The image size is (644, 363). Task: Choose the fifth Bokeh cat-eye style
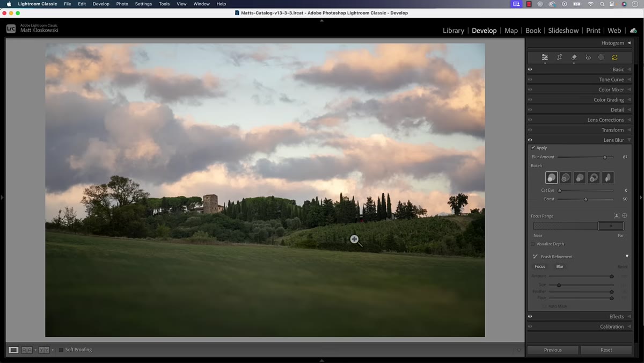pyautogui.click(x=608, y=178)
